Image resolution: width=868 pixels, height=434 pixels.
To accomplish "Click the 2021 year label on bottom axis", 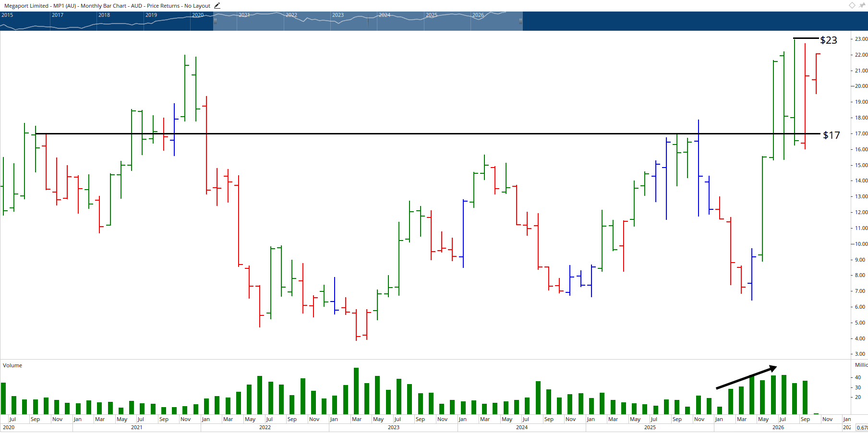I will pos(137,428).
